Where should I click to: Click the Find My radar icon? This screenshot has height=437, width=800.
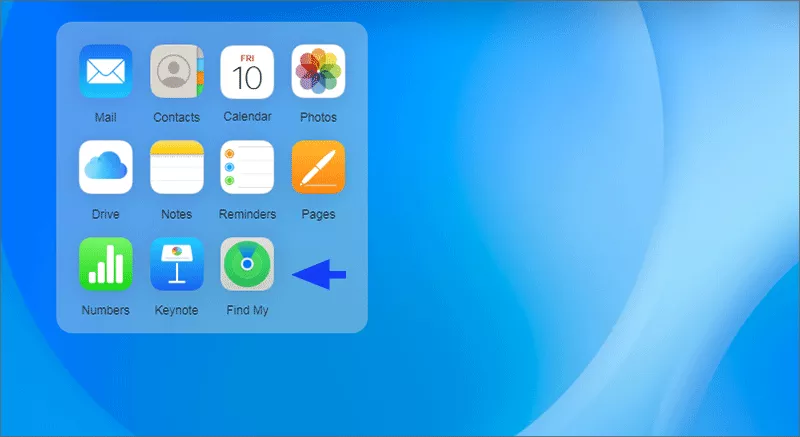click(247, 264)
